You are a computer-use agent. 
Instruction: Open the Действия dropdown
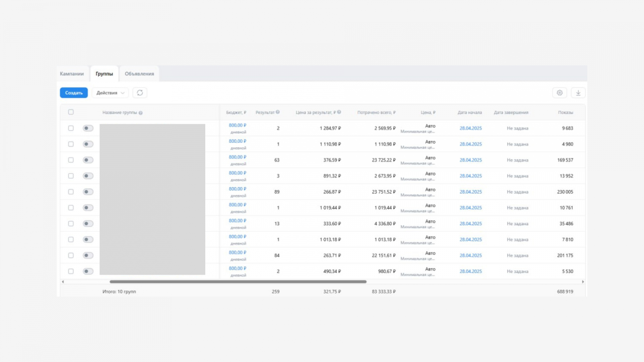[x=110, y=93]
